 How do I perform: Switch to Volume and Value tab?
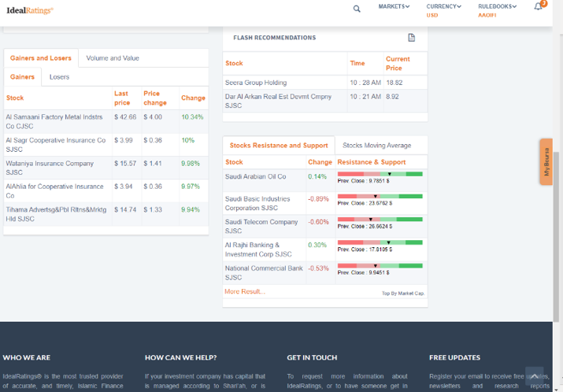point(113,58)
